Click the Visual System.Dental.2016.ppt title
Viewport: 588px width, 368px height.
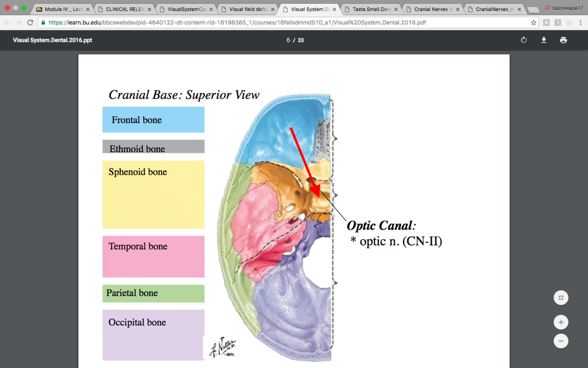[52, 40]
